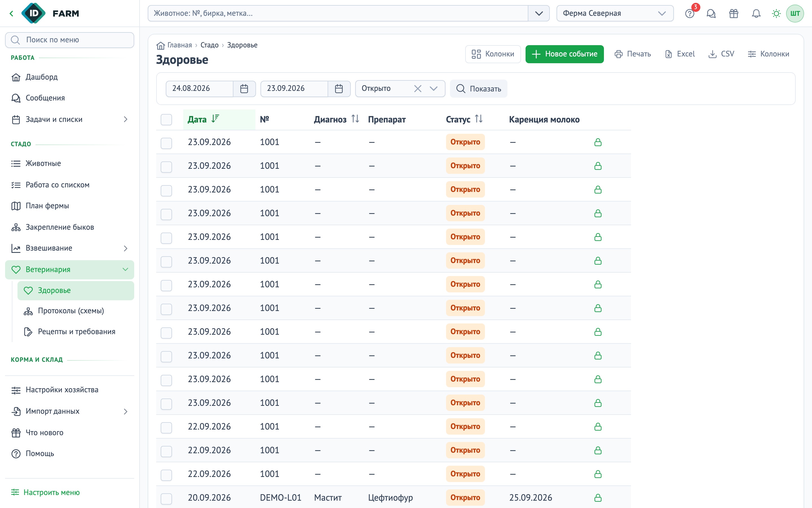The image size is (812, 508).
Task: Focus the Поиск по меню field
Action: tap(69, 40)
